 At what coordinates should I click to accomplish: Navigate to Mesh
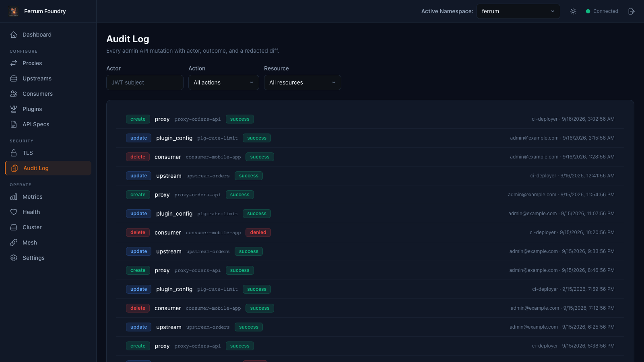pyautogui.click(x=48, y=243)
